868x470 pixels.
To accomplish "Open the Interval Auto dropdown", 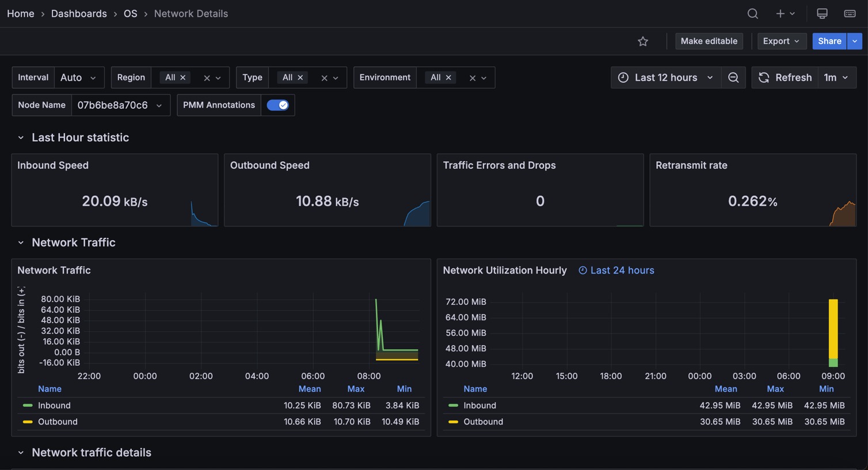I will tap(79, 78).
